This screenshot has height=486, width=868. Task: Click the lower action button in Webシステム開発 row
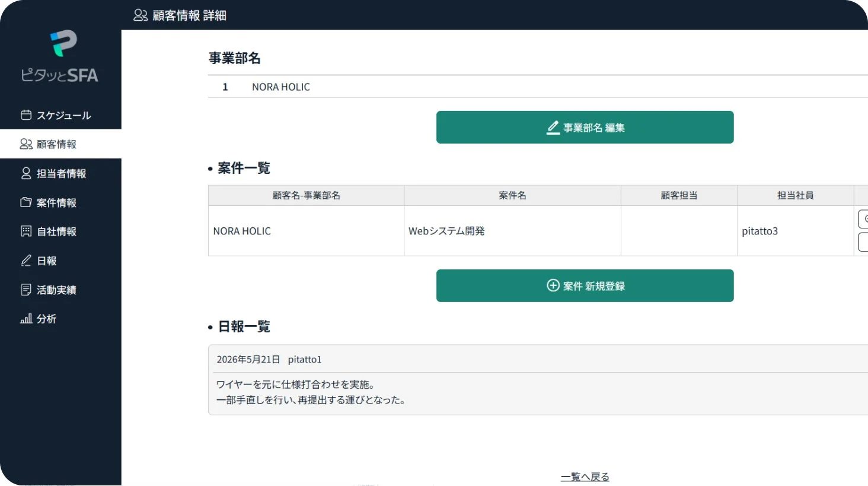point(863,242)
